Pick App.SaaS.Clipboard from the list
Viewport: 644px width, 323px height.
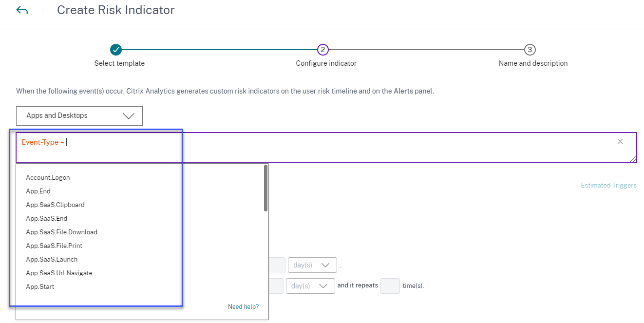[55, 205]
